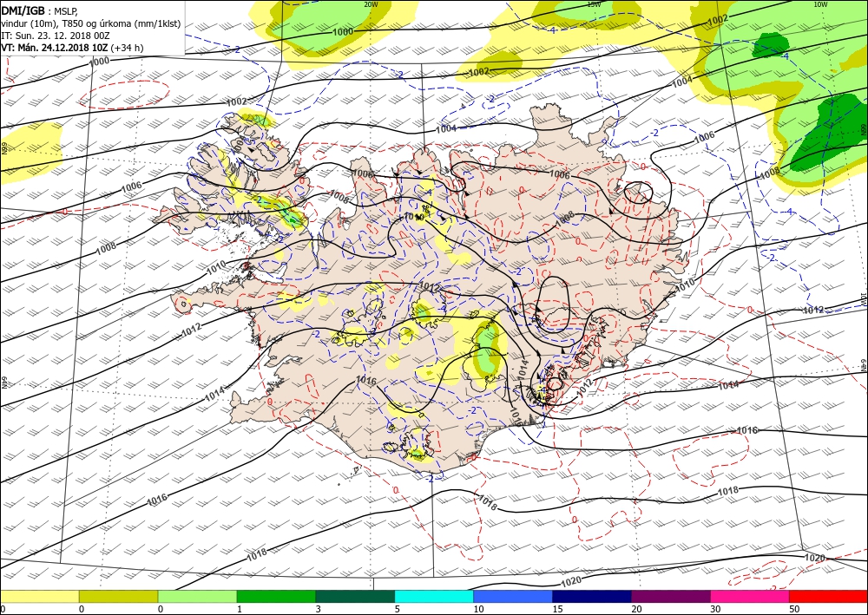Click the light green legend swatch

coord(197,596)
